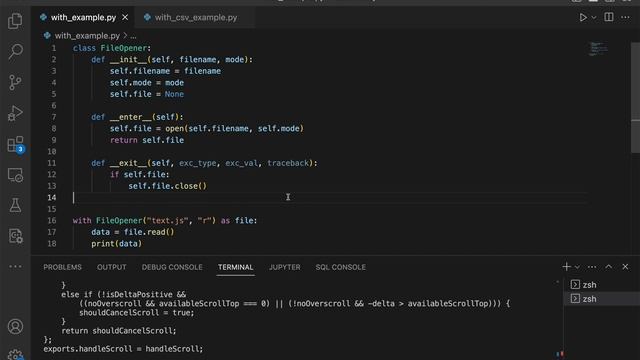The width and height of the screenshot is (640, 360).
Task: Click the code minimap
Action: click(x=598, y=49)
